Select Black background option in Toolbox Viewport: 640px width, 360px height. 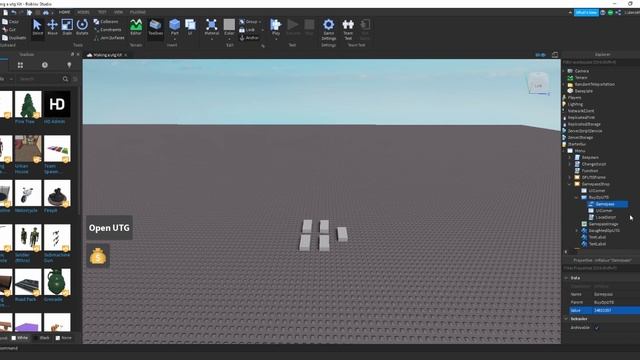pos(42,338)
